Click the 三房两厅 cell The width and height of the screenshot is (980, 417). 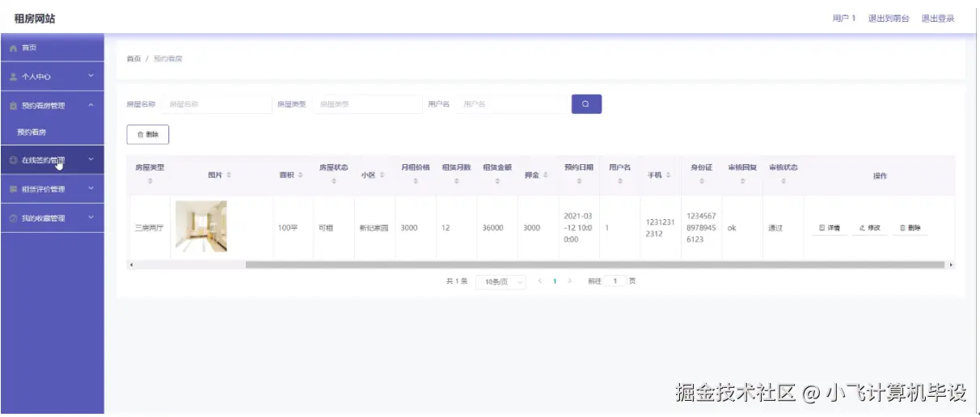click(x=149, y=228)
